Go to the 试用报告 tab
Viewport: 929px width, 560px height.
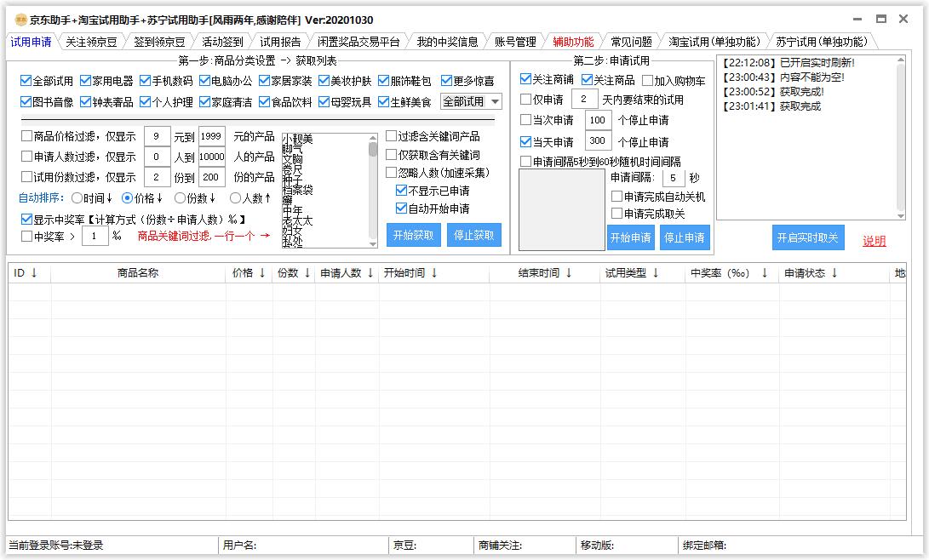pyautogui.click(x=280, y=42)
